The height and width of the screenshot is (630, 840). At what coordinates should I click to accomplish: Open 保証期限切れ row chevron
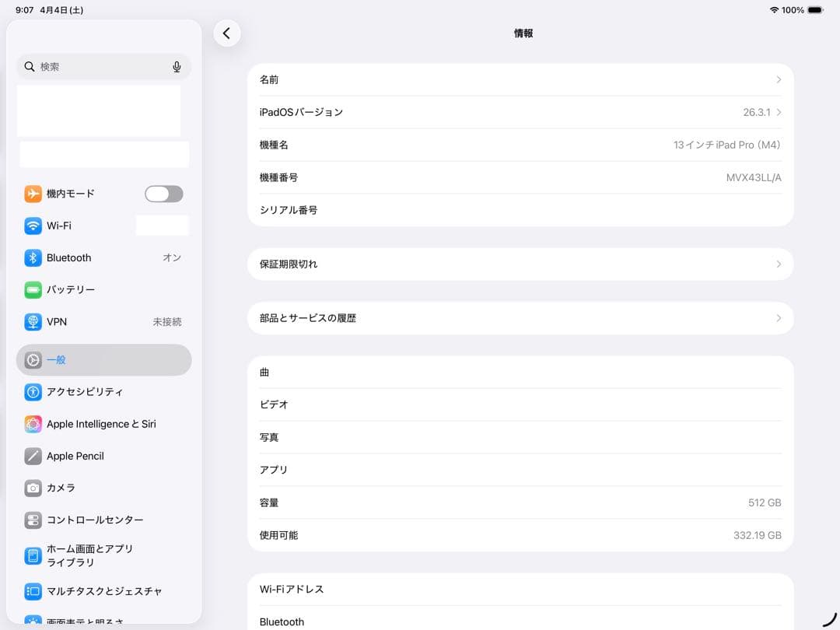click(779, 264)
